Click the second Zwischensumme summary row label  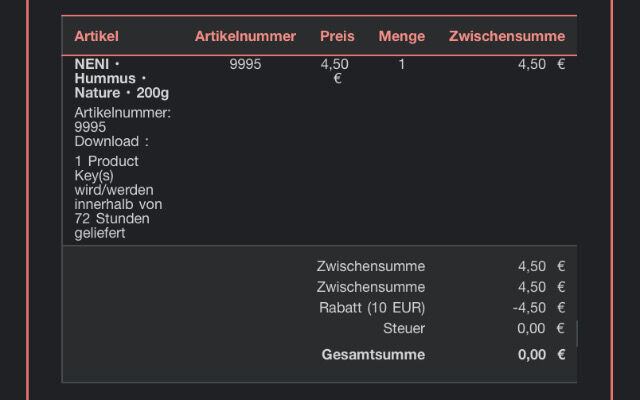pos(371,287)
